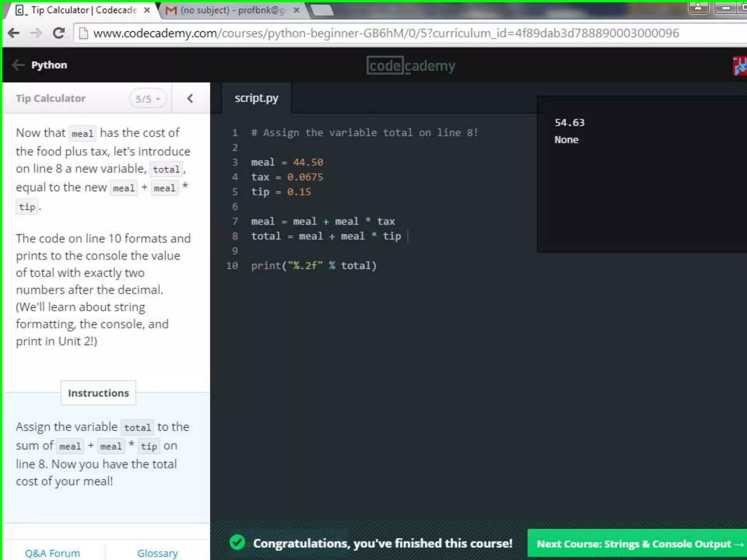Click the Codecademy logo in header
This screenshot has width=747, height=560.
411,66
